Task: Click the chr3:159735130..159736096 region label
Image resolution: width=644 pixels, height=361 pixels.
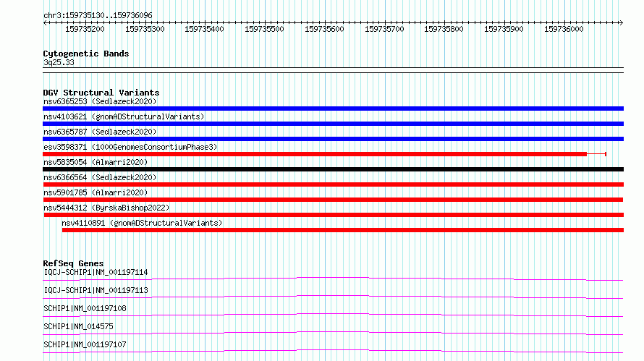Action: [98, 15]
